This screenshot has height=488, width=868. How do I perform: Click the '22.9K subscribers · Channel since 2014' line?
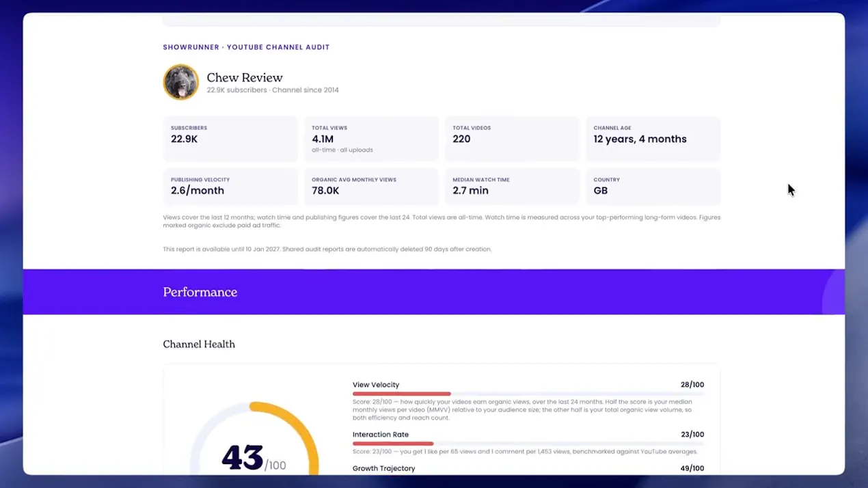point(273,90)
